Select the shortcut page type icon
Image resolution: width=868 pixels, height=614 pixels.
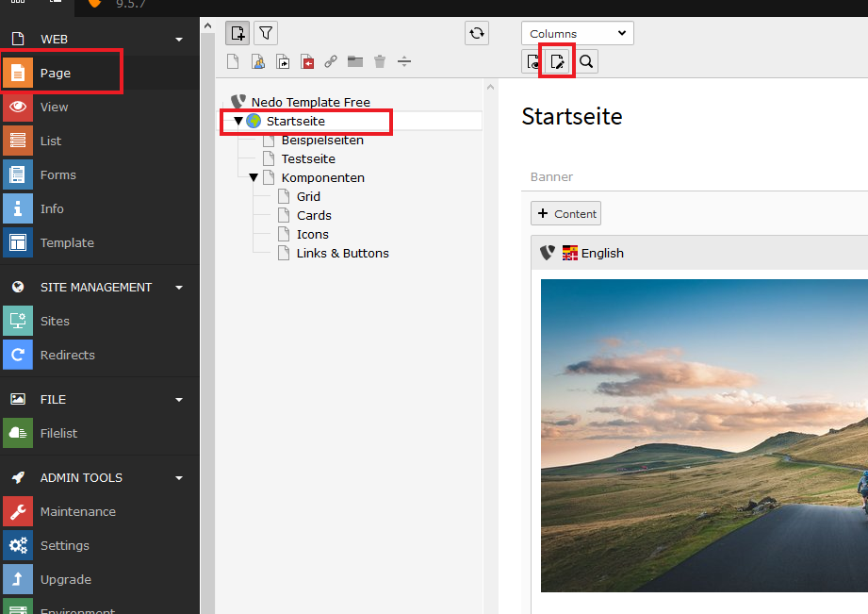click(283, 61)
